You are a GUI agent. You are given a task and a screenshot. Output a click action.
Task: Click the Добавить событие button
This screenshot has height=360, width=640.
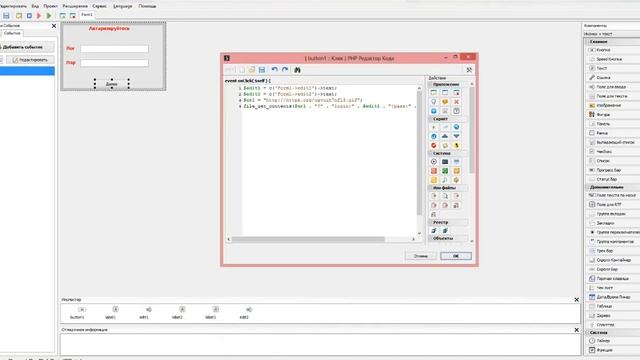26,47
